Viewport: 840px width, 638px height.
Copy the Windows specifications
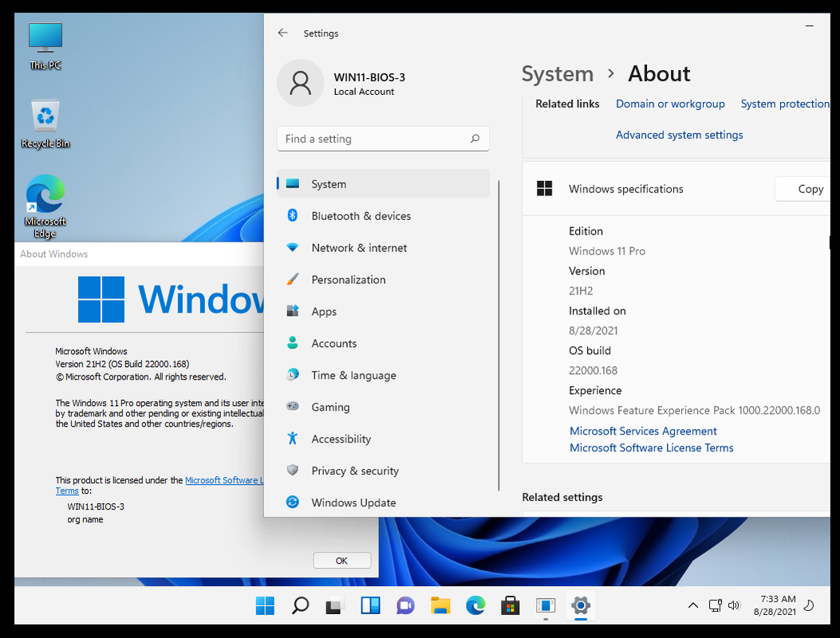pos(803,189)
